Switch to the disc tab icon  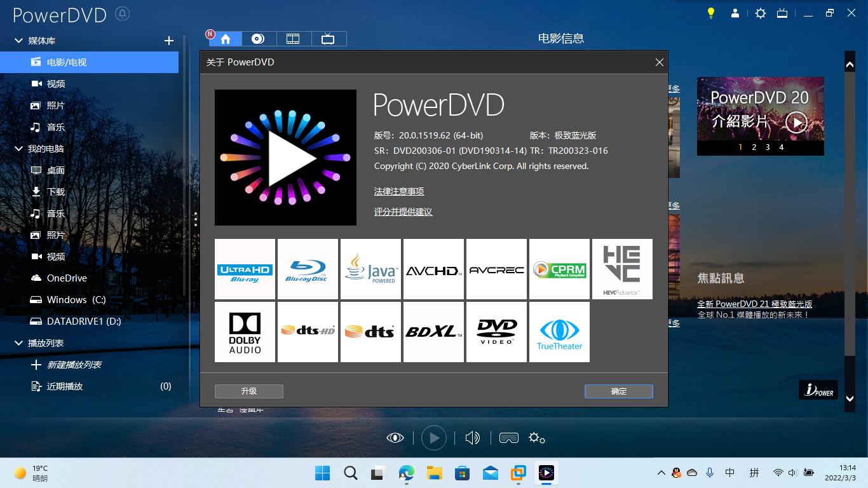point(259,39)
